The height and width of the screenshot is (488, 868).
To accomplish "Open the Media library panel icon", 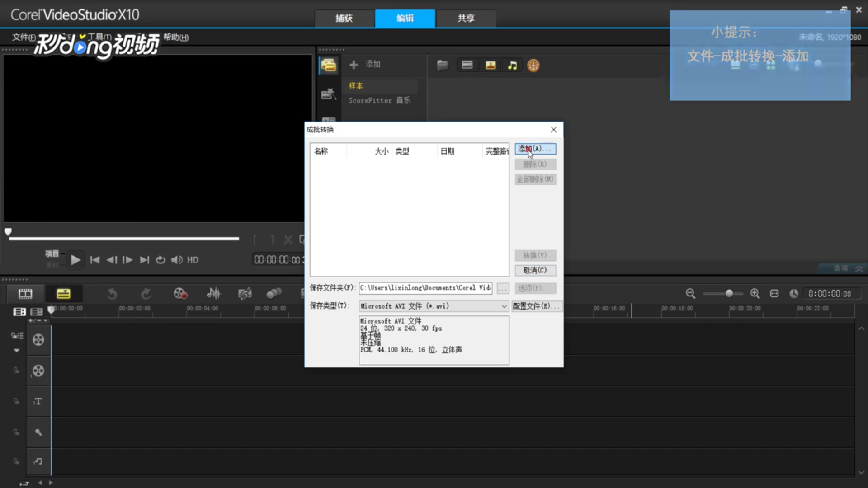I will (328, 66).
